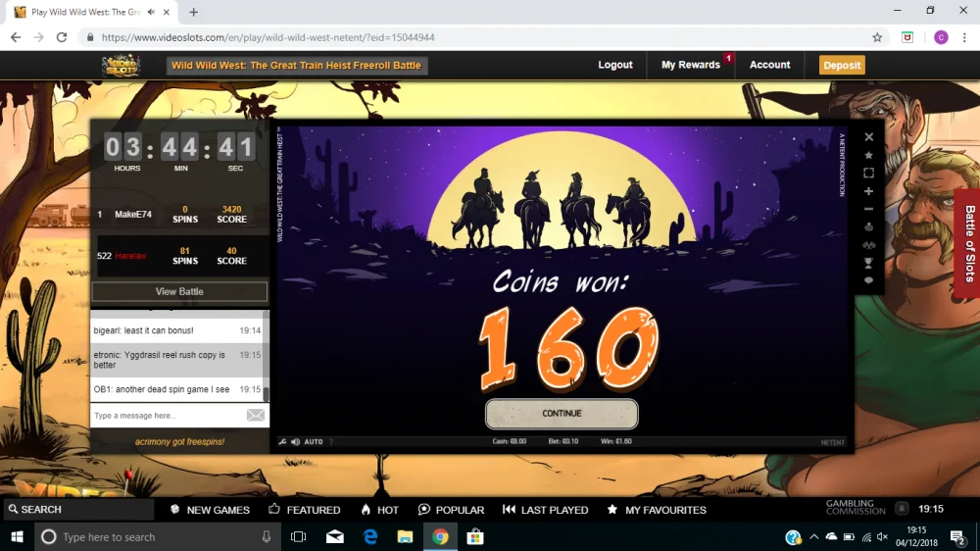This screenshot has width=980, height=551.
Task: Add game to favourites with star icon
Action: pyautogui.click(x=868, y=155)
